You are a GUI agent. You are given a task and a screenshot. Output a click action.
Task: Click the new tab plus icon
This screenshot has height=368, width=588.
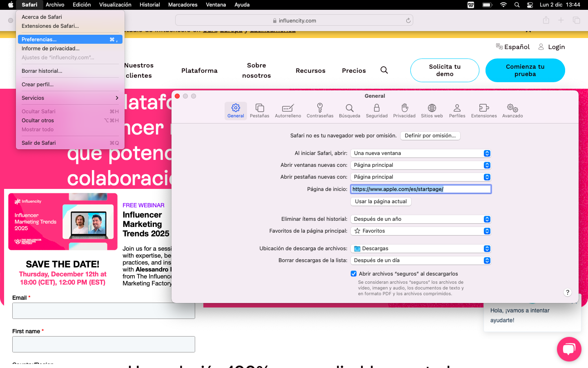coord(561,20)
